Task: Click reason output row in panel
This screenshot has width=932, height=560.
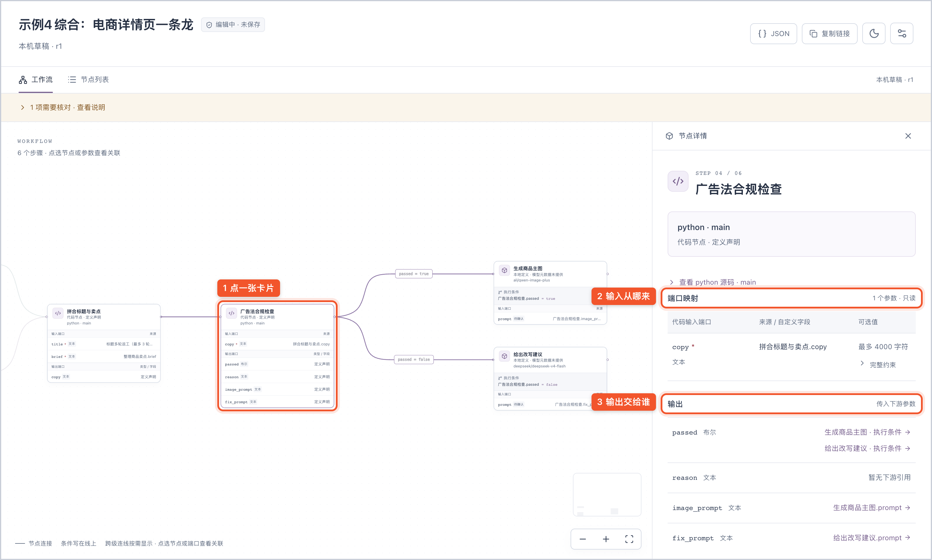Action: (791, 477)
